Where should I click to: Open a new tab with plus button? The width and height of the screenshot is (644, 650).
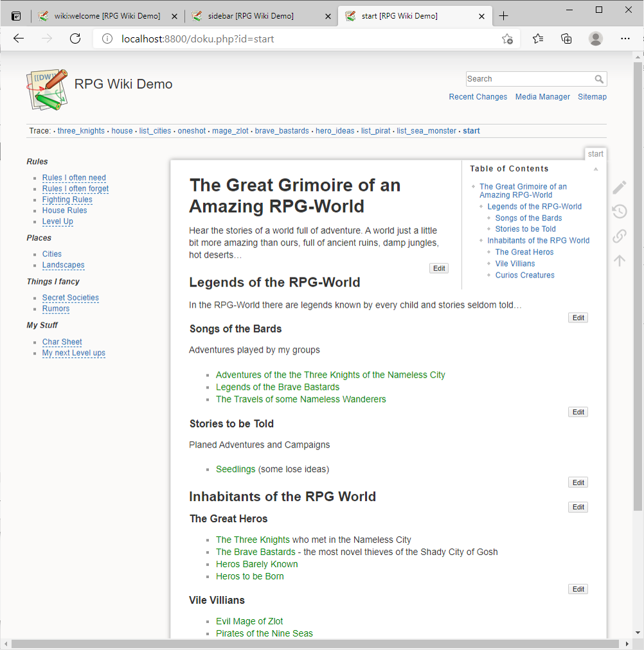pyautogui.click(x=503, y=16)
